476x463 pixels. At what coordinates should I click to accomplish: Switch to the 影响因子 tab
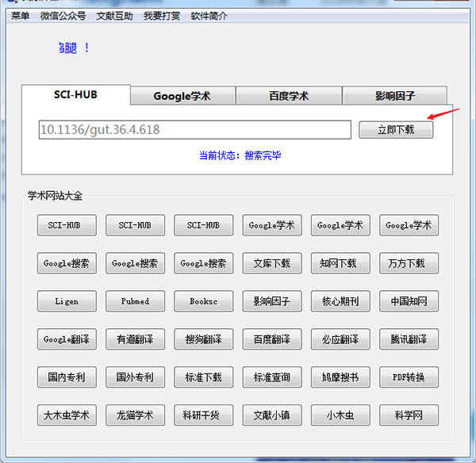(394, 96)
